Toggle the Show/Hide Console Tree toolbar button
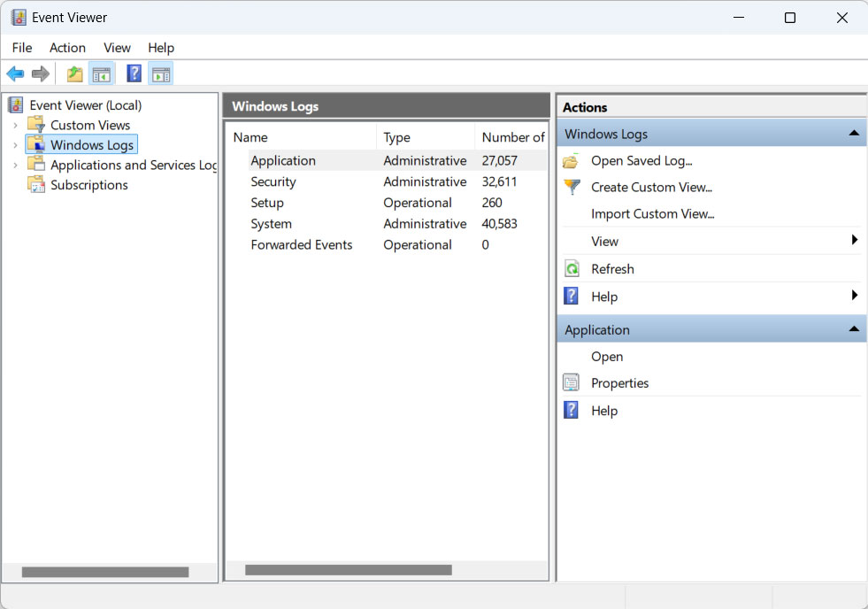Image resolution: width=868 pixels, height=609 pixels. coord(102,73)
